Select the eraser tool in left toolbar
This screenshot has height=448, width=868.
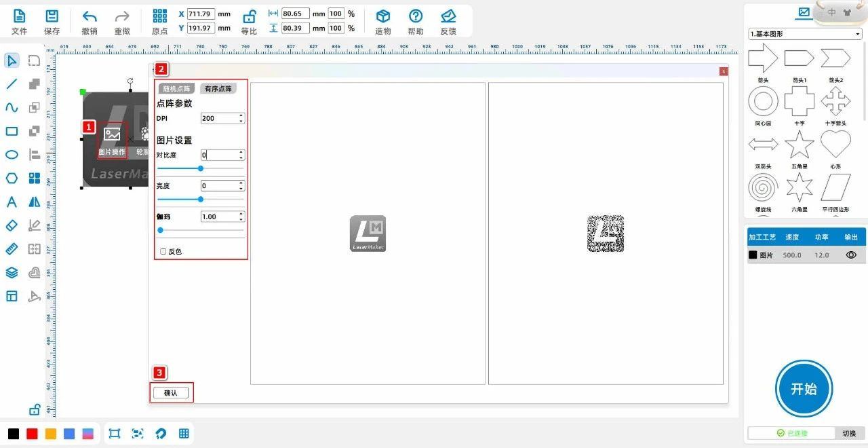point(12,225)
